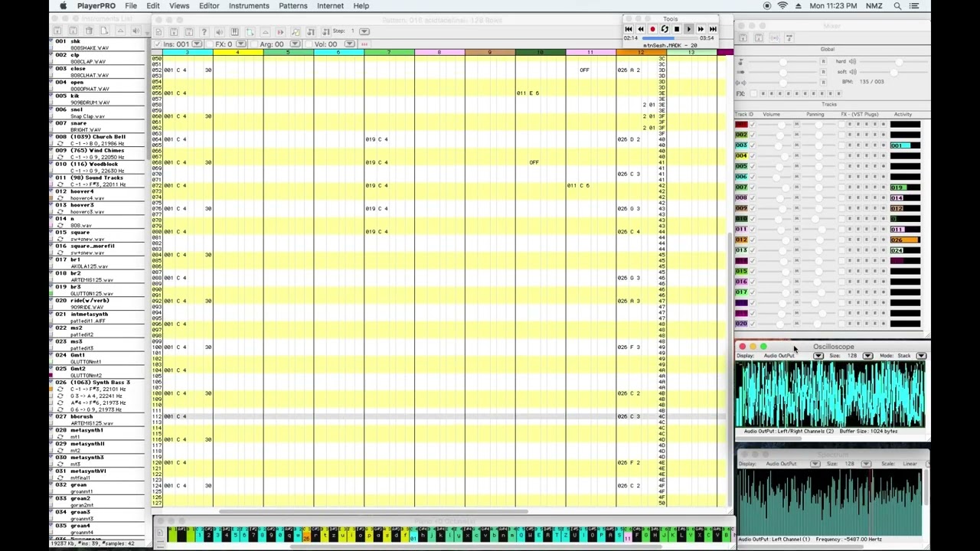
Task: Open the Edit menu
Action: click(x=153, y=6)
